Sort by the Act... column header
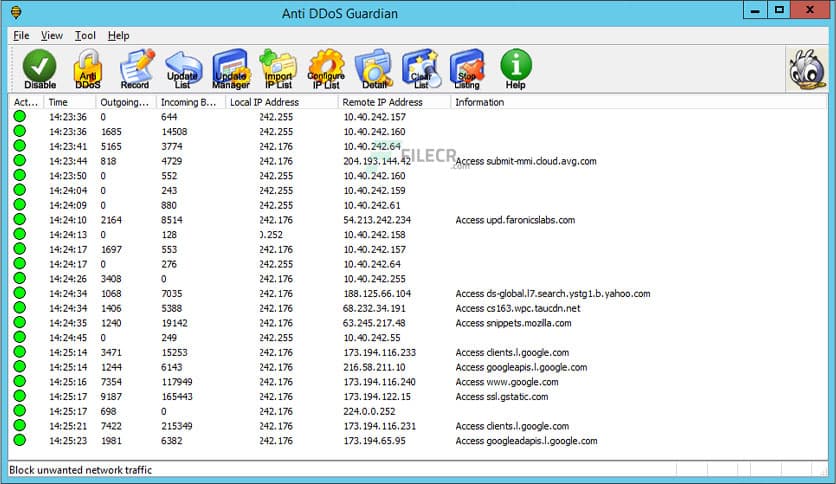Image resolution: width=836 pixels, height=484 pixels. pyautogui.click(x=26, y=102)
